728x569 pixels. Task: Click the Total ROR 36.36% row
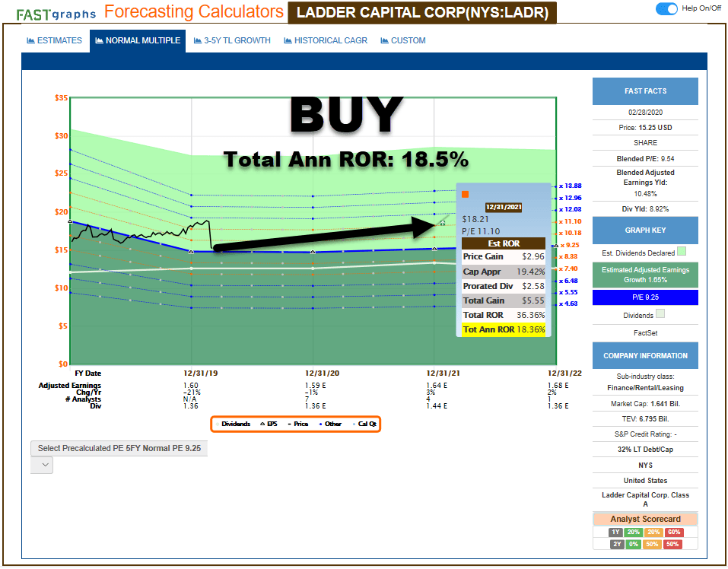point(504,315)
